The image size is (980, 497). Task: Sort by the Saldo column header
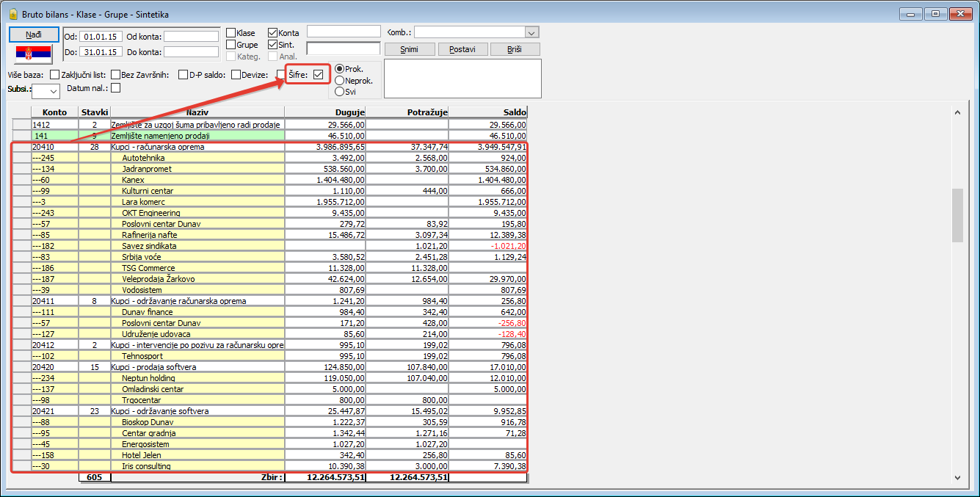tap(487, 112)
